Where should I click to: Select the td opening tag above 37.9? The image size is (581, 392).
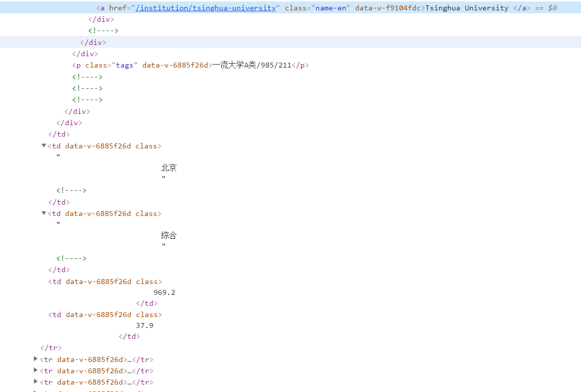coord(105,315)
